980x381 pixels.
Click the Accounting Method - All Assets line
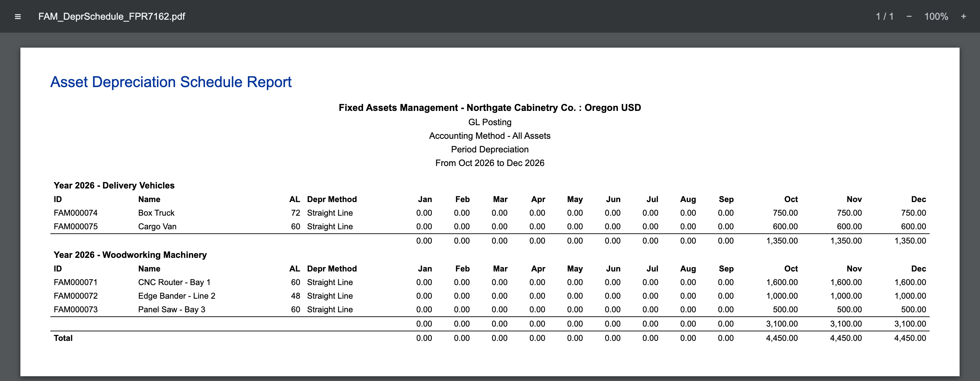point(490,136)
